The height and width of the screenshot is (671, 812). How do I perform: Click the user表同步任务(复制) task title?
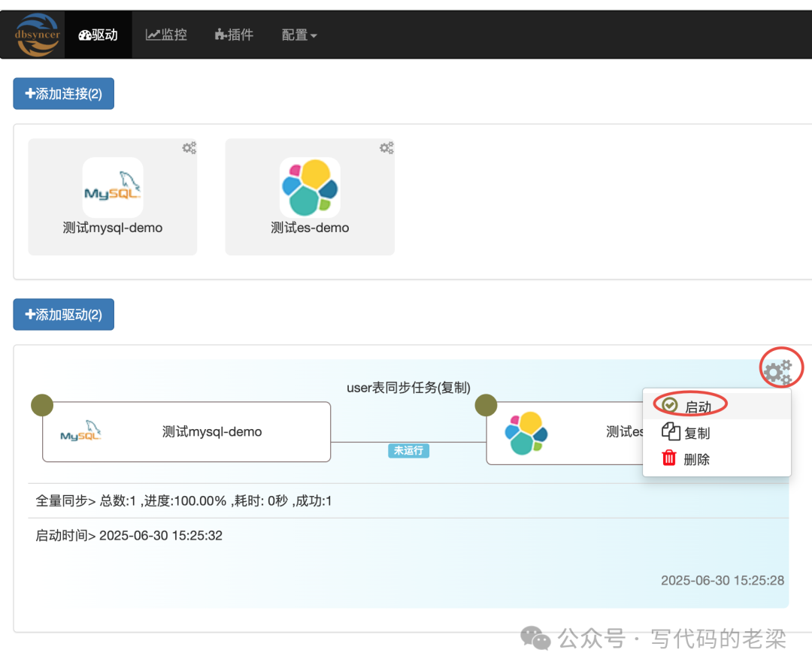point(408,388)
